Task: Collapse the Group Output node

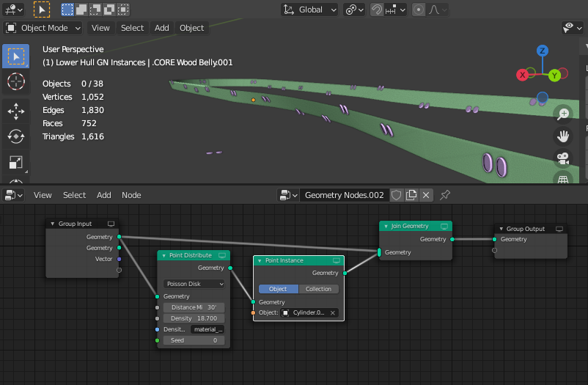Action: 501,229
